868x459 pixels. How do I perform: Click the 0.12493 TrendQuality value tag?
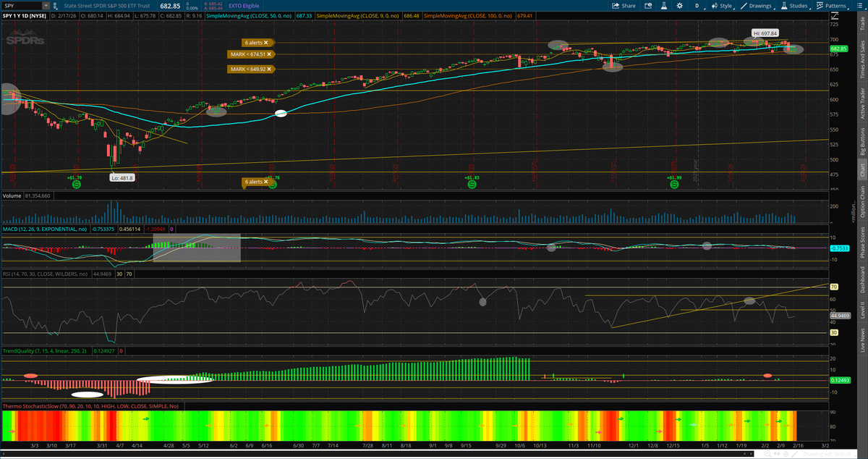(x=839, y=379)
